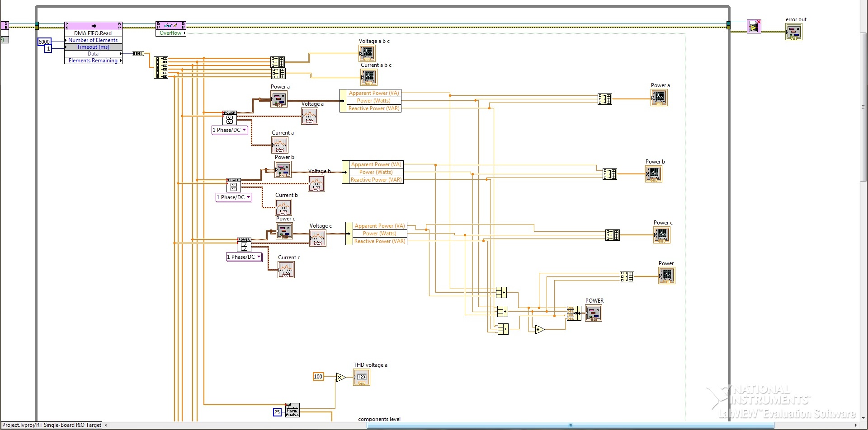Click the Current b indicator terminal
868x430 pixels.
283,207
